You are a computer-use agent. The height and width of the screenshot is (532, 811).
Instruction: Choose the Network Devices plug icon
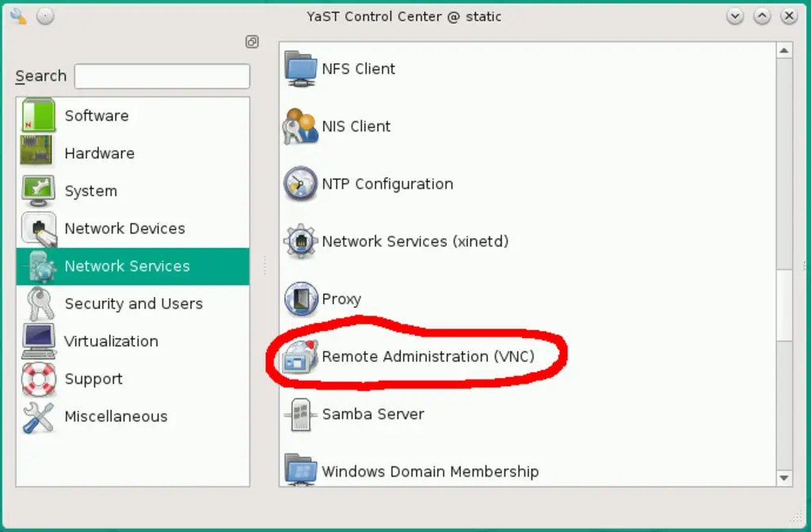coord(39,228)
